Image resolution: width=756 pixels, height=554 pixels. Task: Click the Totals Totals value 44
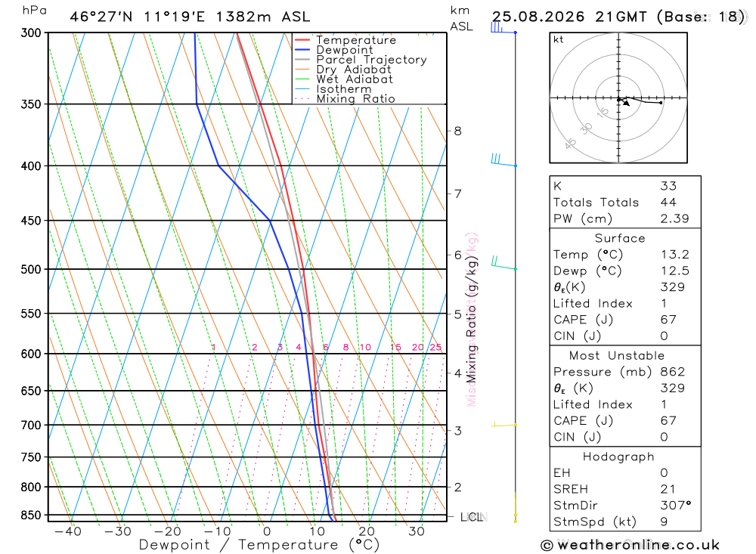668,202
